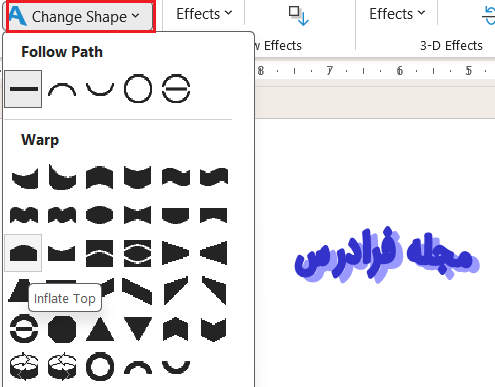This screenshot has width=495, height=387.
Task: Pick the Button curve shape in Follow Path
Action: [x=176, y=89]
